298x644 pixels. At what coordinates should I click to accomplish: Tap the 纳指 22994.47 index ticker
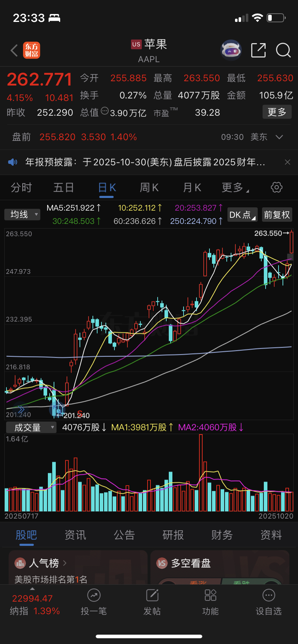click(35, 604)
